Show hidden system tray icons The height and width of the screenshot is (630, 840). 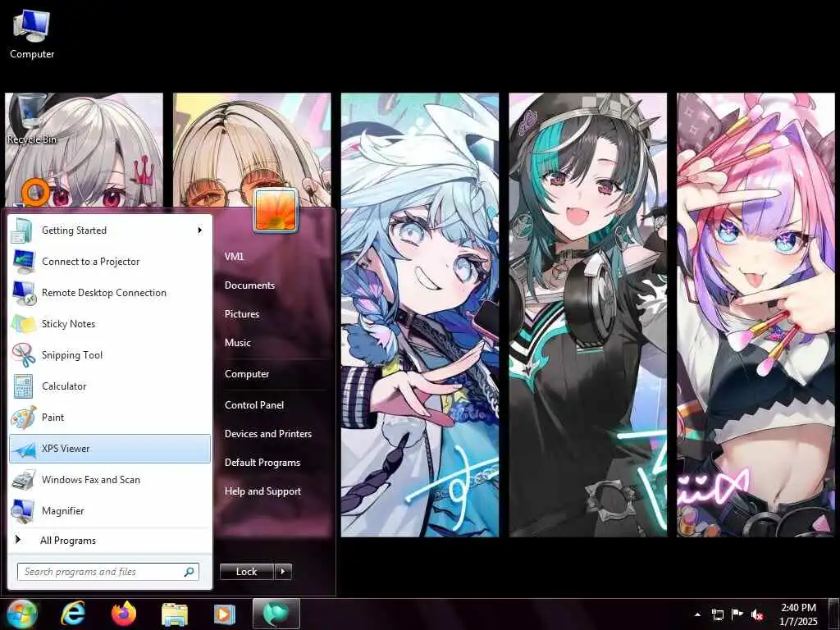coord(697,614)
